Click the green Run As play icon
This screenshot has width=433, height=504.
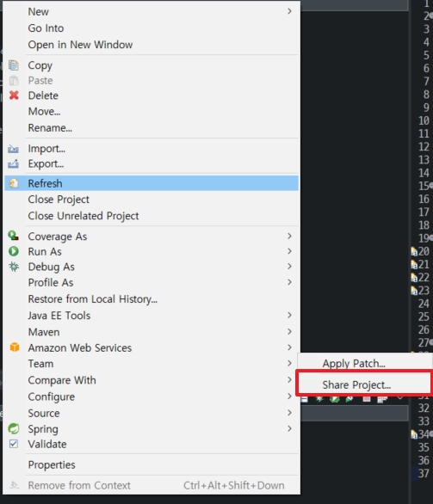14,251
